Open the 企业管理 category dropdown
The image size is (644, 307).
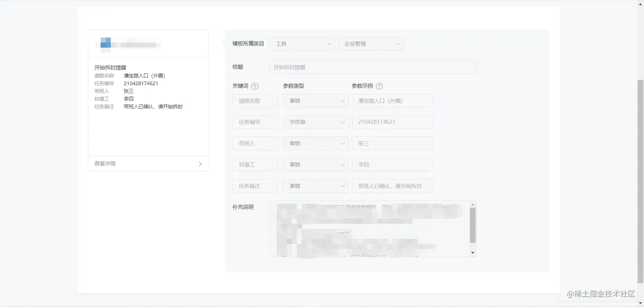370,43
